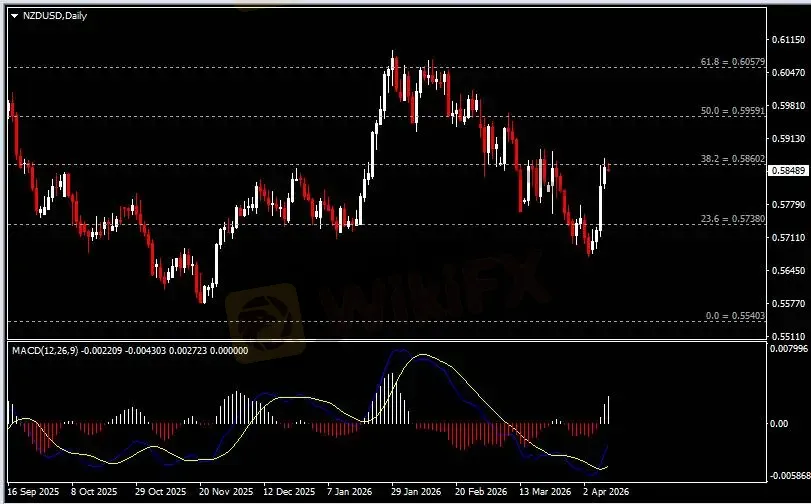
Task: Click the 29 Oct 2025 date label
Action: tap(160, 491)
